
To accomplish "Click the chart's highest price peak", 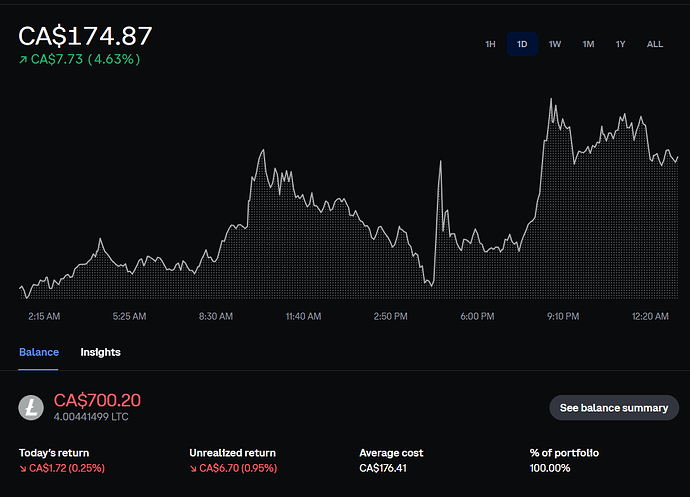I will click(x=551, y=99).
